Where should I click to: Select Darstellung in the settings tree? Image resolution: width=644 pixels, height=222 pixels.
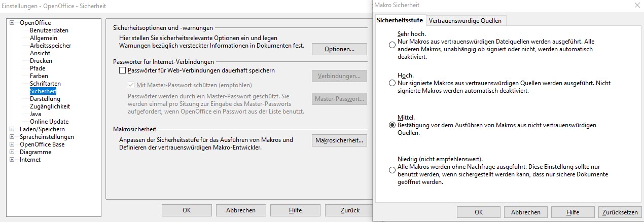click(x=45, y=99)
